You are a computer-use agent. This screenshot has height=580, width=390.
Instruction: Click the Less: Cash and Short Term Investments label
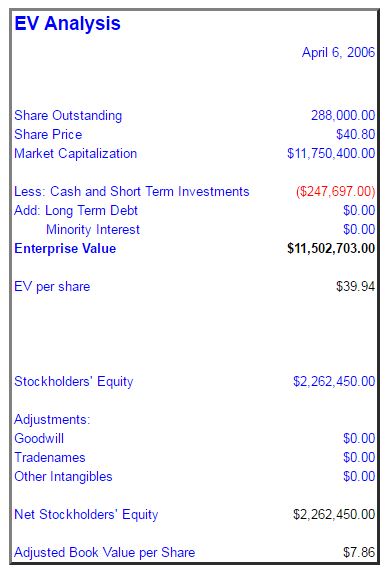[x=132, y=191]
